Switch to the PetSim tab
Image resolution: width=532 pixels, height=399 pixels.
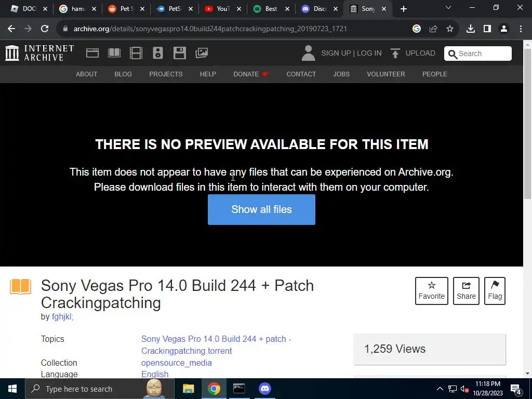[175, 9]
